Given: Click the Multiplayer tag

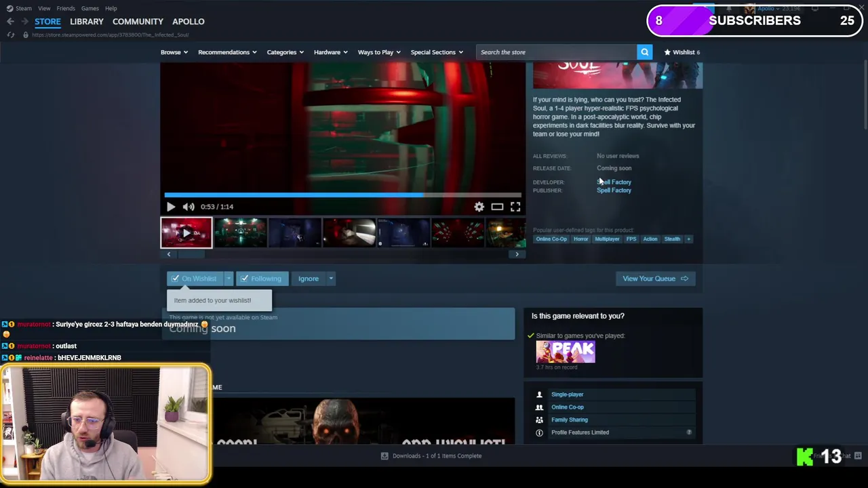Looking at the screenshot, I should click(x=607, y=239).
